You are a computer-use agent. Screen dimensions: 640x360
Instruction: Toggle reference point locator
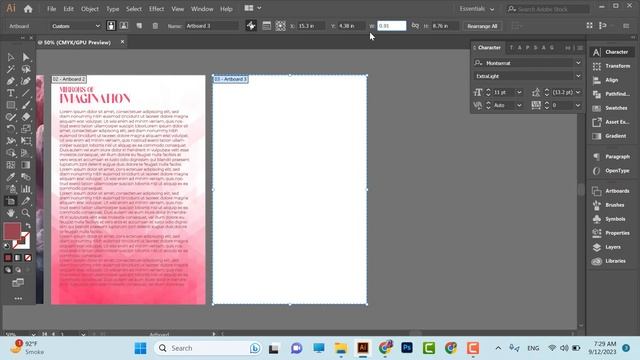[280, 26]
